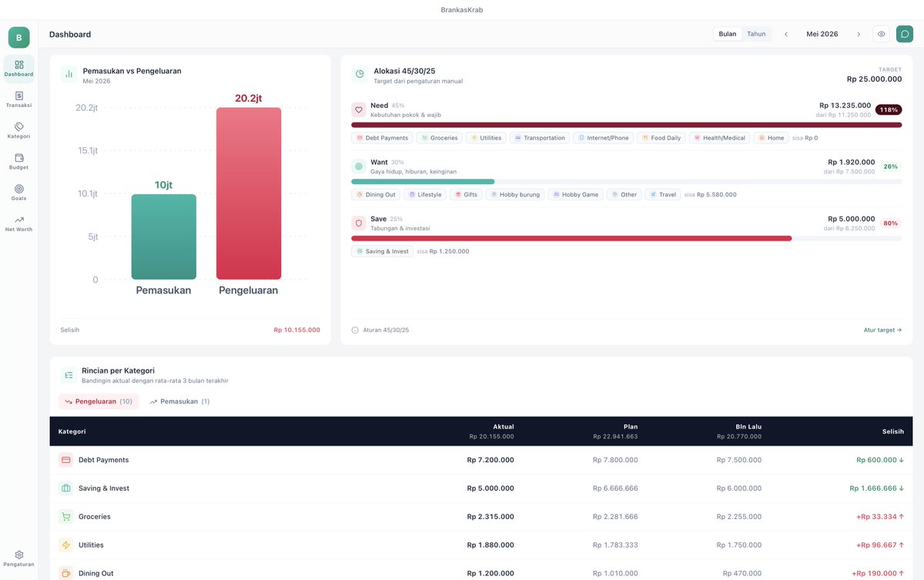Click the shield icon for Save
Image resolution: width=924 pixels, height=580 pixels.
tap(358, 223)
